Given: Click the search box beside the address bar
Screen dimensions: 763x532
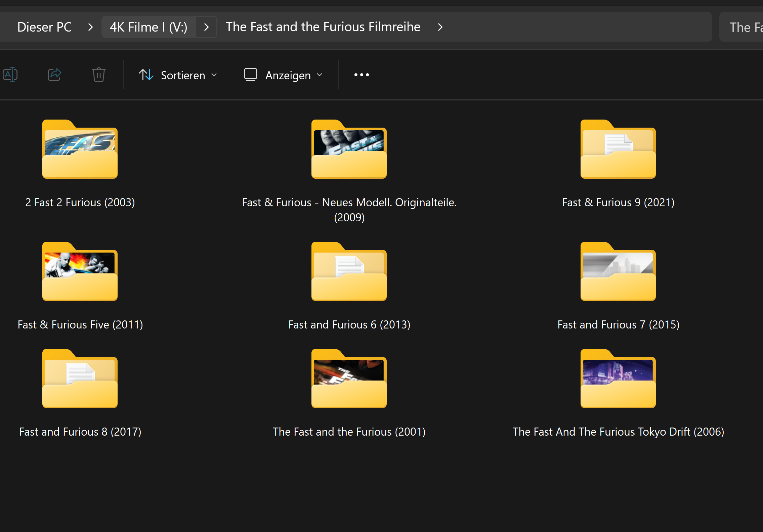Looking at the screenshot, I should point(741,27).
